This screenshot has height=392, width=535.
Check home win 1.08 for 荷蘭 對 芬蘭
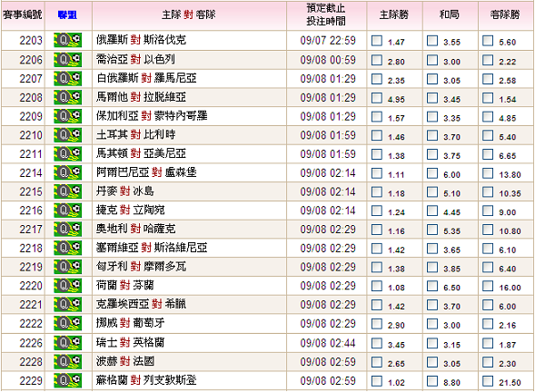[x=377, y=286]
